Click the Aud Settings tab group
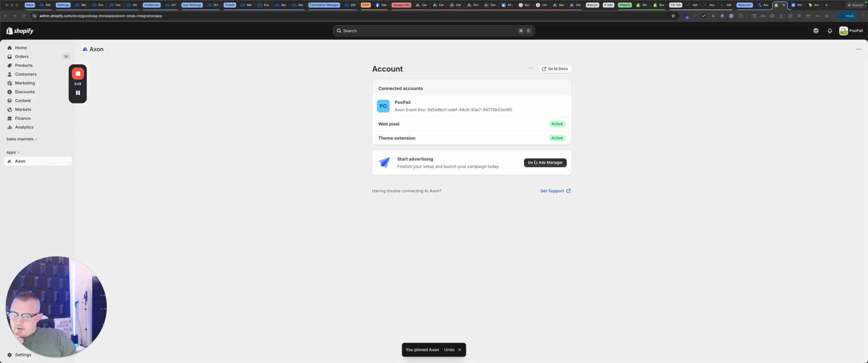The width and height of the screenshot is (868, 363). pos(192,5)
